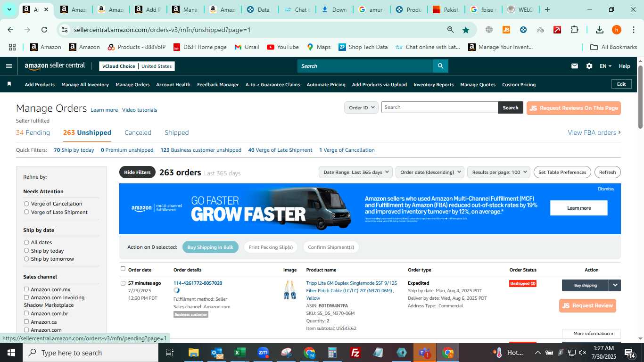Screen dimensions: 644x362
Task: Click the JS extension icon in toolbar
Action: point(506,30)
